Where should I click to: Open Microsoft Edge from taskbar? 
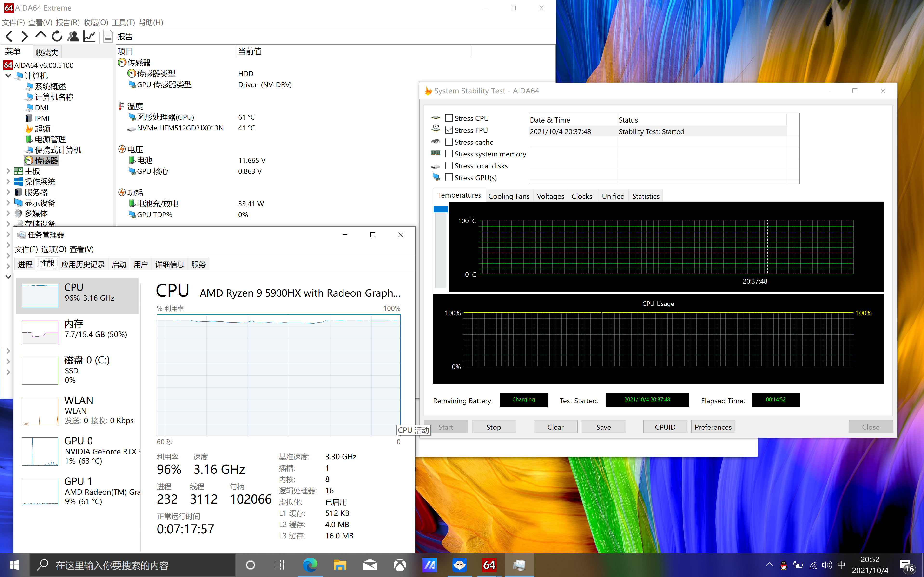310,565
